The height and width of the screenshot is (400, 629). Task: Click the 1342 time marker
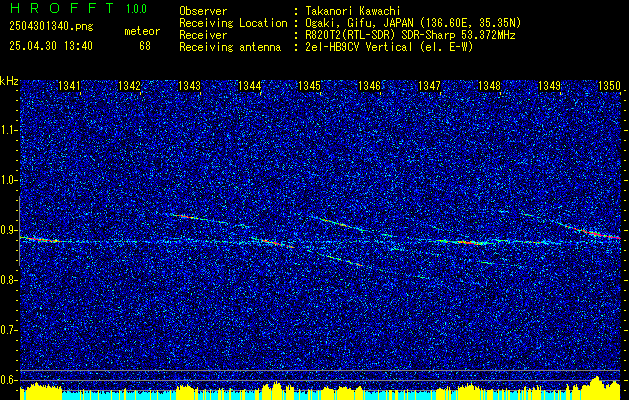coord(129,85)
